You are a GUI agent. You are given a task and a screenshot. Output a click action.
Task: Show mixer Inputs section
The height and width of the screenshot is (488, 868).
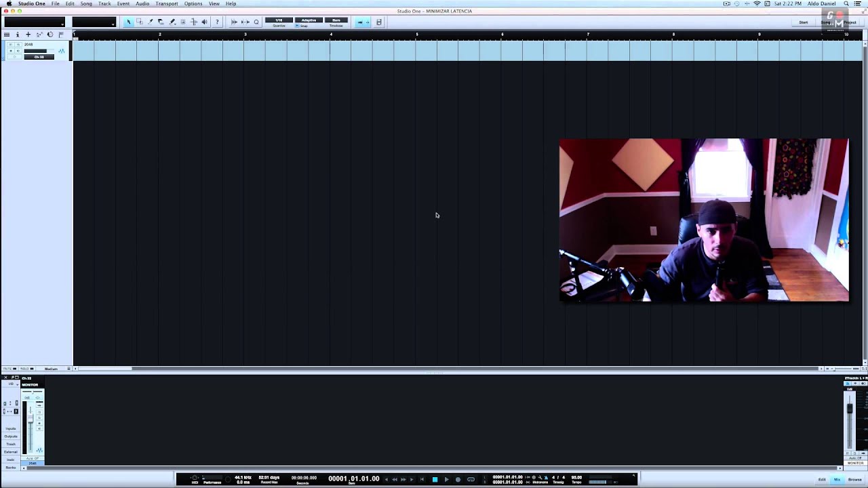tap(11, 428)
